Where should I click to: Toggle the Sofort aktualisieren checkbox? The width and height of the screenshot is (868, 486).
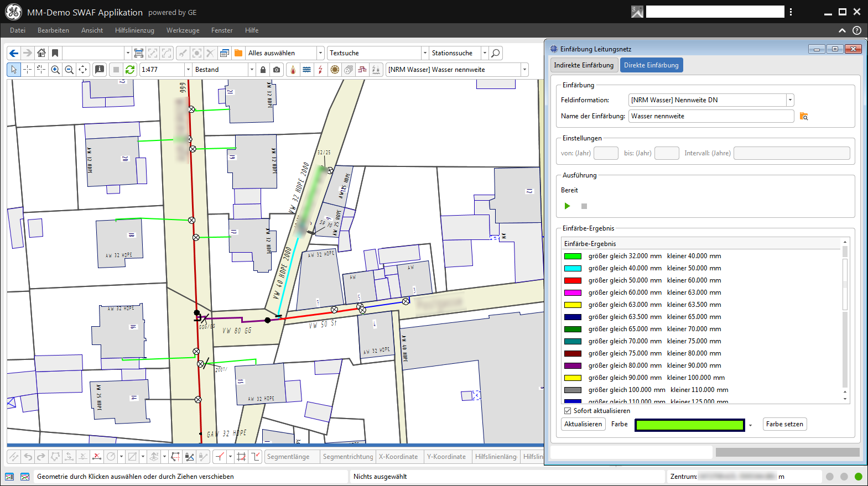pyautogui.click(x=568, y=411)
